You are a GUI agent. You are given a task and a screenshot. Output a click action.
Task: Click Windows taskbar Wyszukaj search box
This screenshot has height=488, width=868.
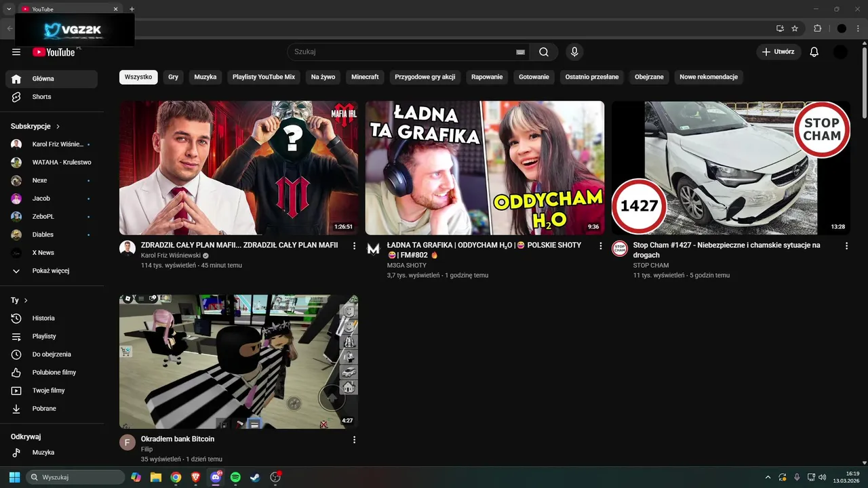tap(75, 477)
